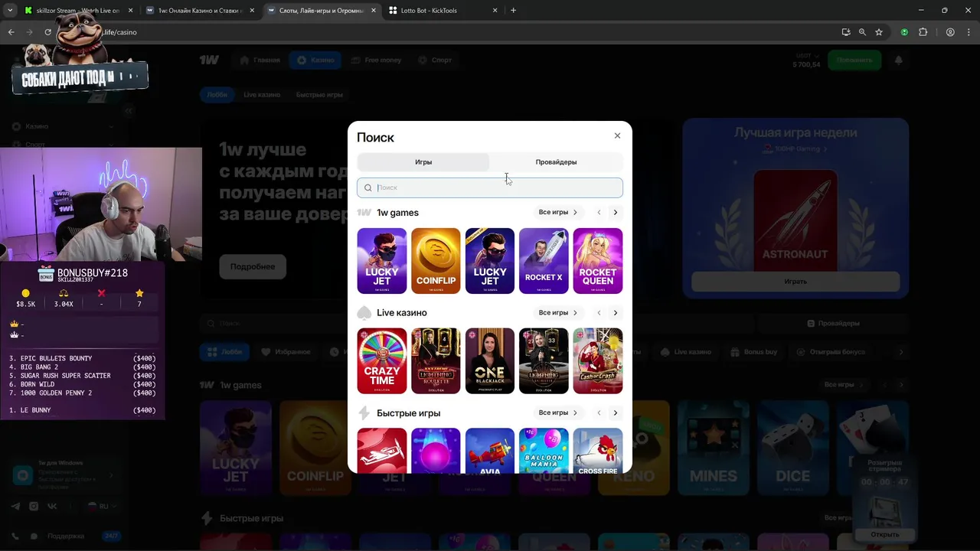Open Все игры for Live казино
980x551 pixels.
tap(557, 312)
